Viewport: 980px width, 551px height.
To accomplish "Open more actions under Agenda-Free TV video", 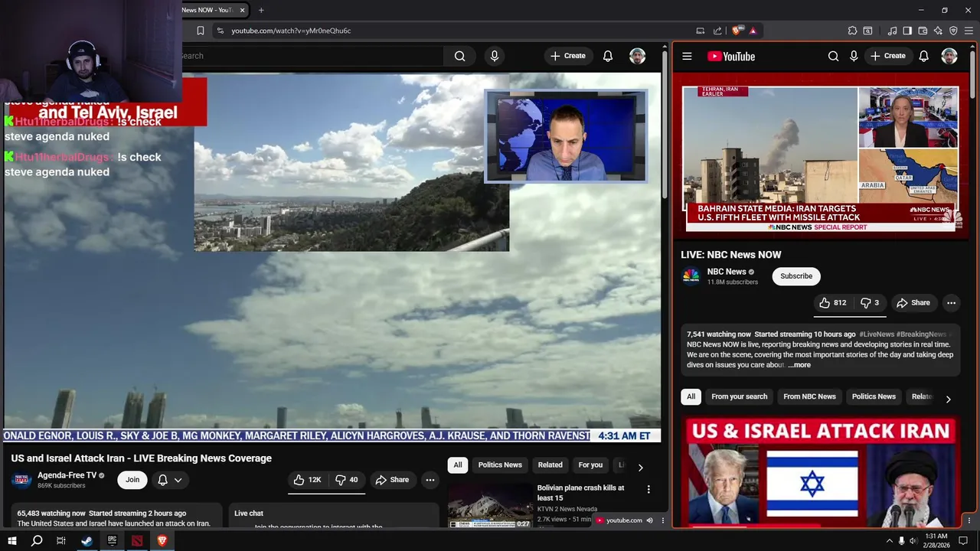I will pyautogui.click(x=430, y=480).
